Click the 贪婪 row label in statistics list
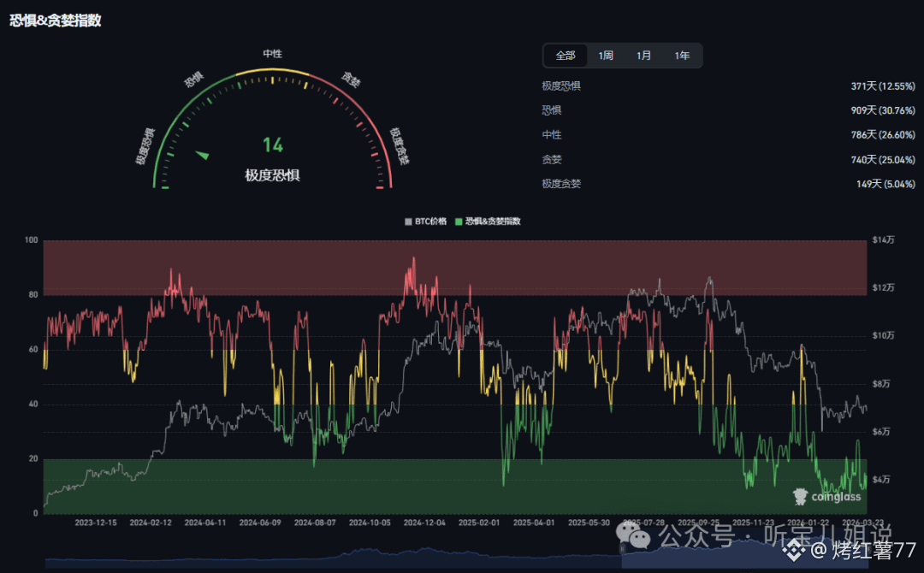924x573 pixels. point(552,160)
